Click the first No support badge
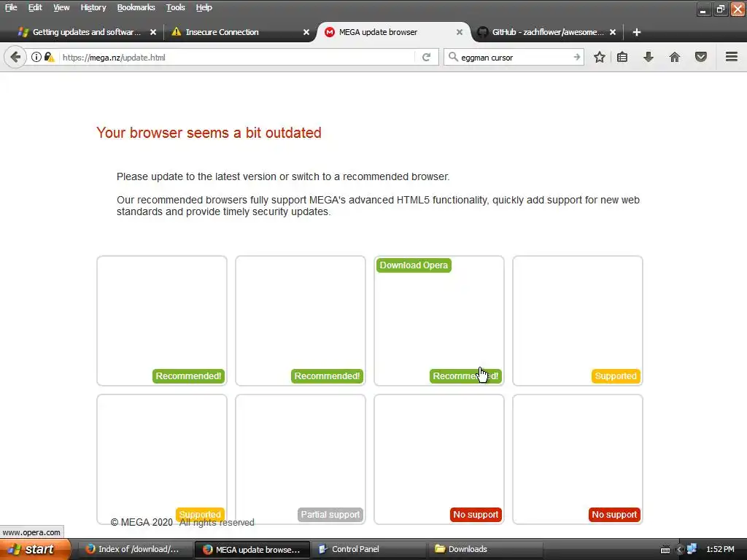This screenshot has height=560, width=747. (x=476, y=515)
